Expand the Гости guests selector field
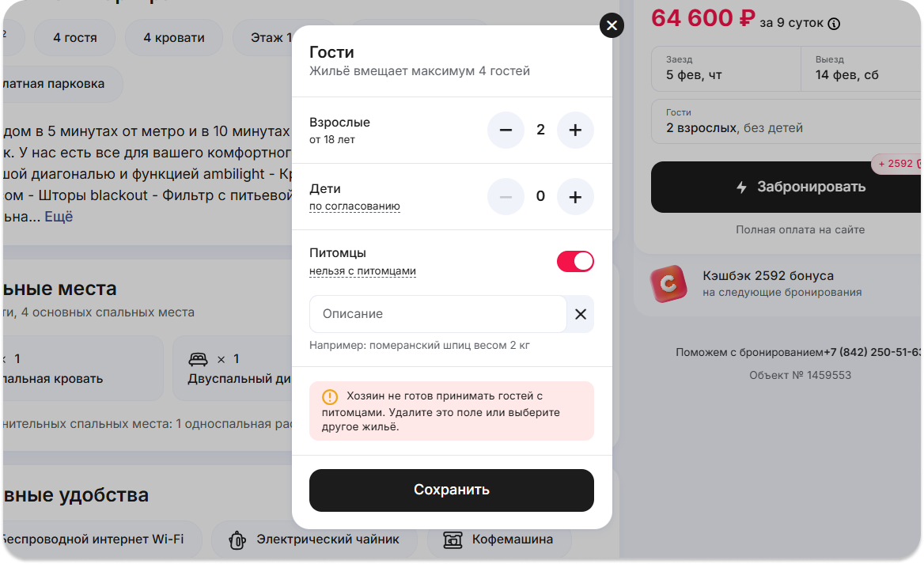The width and height of the screenshot is (924, 564). click(786, 121)
